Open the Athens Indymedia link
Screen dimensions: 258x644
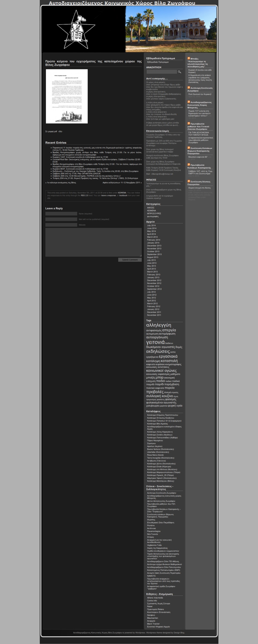click(155, 598)
